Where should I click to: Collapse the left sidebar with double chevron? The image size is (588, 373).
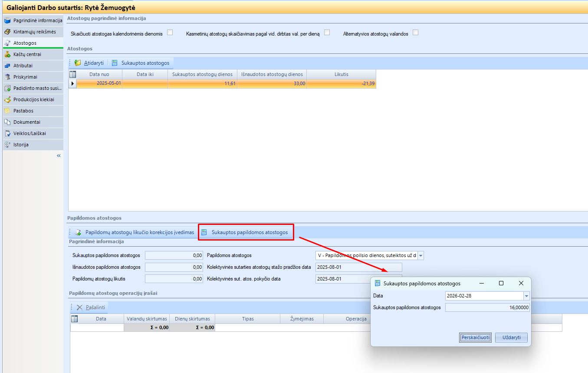(x=59, y=156)
